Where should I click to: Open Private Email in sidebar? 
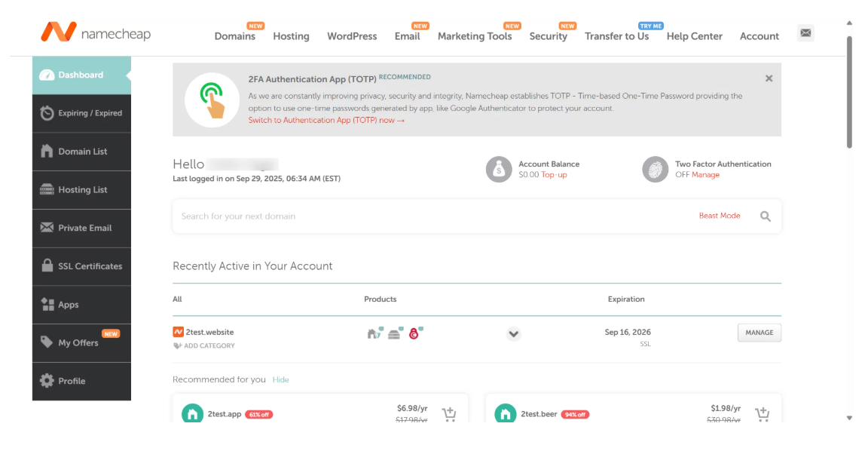point(81,228)
